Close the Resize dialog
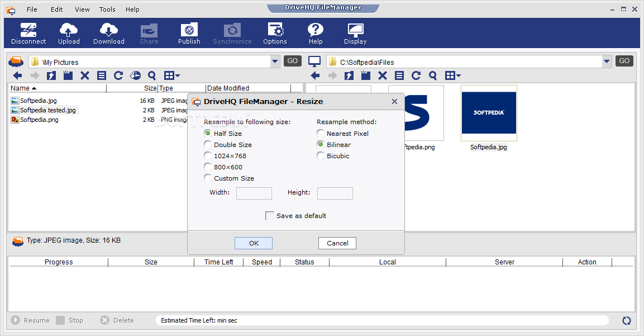The image size is (644, 336). click(x=394, y=101)
